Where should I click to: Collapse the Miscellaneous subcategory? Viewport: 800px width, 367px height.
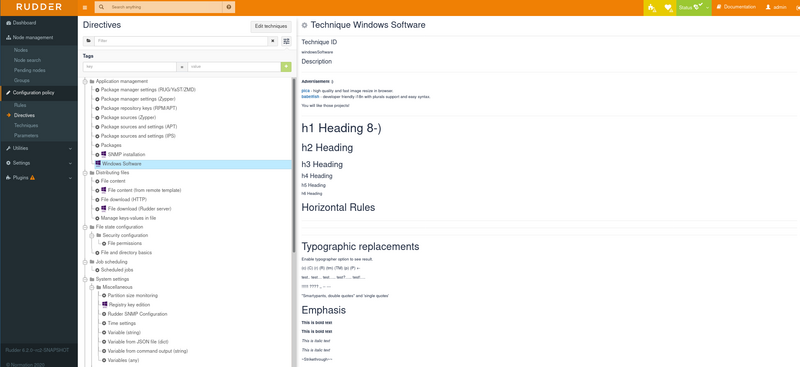92,287
